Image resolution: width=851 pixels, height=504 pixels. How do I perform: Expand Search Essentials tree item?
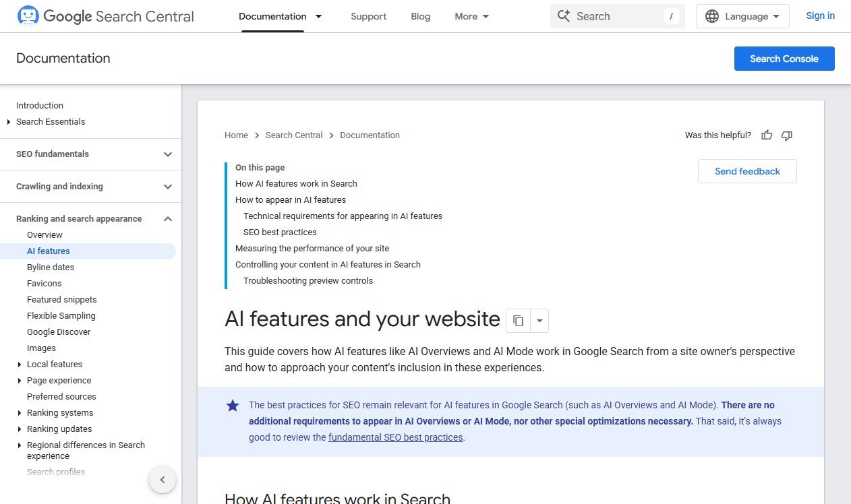[x=9, y=122]
